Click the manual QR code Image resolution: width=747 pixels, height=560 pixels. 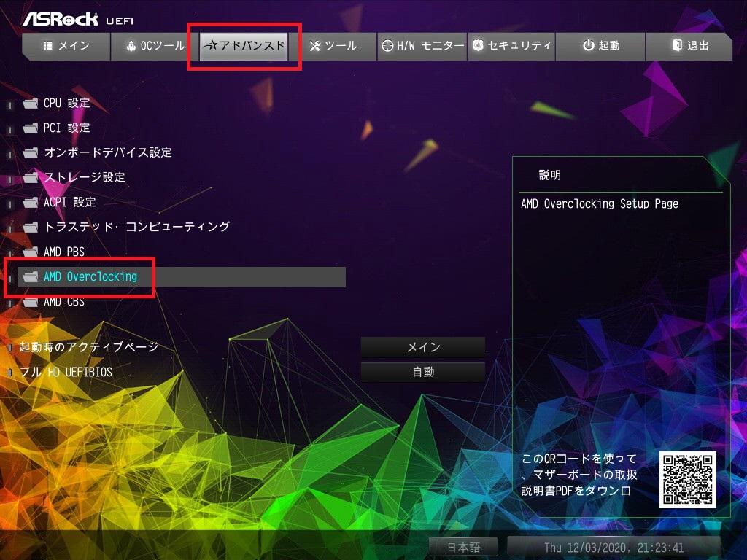[x=687, y=480]
